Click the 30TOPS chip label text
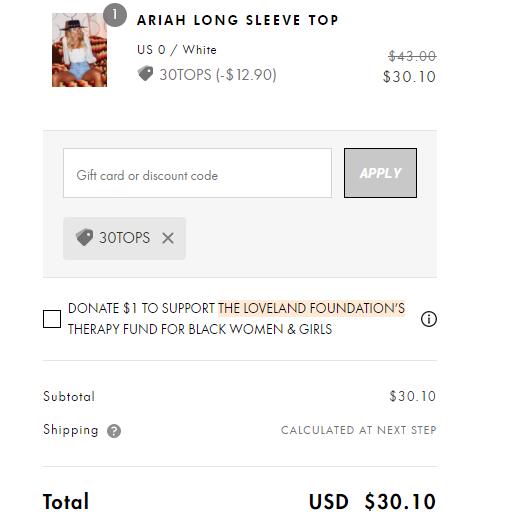The height and width of the screenshot is (514, 523). click(124, 238)
